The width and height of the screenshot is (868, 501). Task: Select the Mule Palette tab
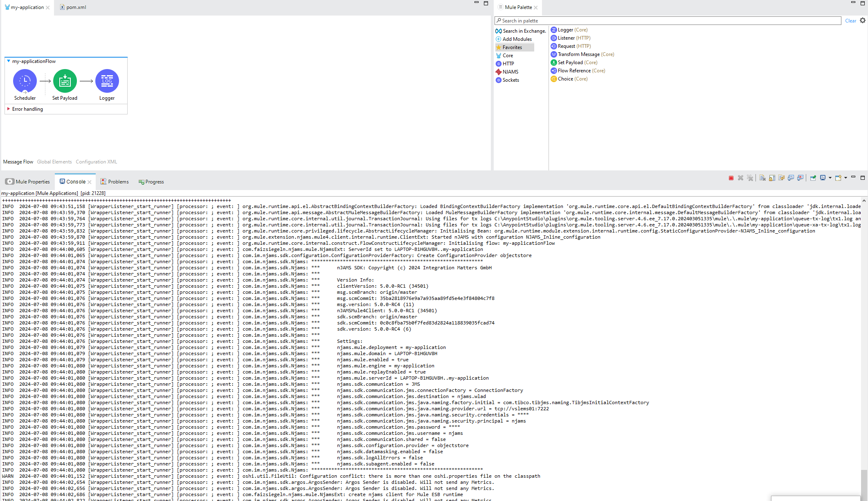[518, 7]
